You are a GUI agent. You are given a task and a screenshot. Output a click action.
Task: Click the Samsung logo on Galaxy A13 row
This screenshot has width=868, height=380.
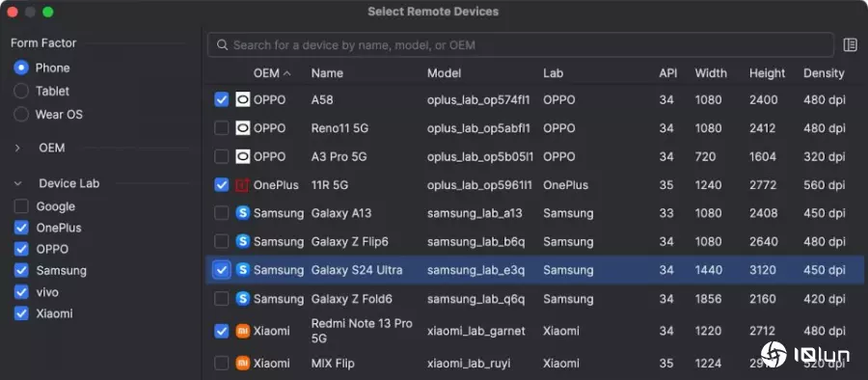point(242,213)
